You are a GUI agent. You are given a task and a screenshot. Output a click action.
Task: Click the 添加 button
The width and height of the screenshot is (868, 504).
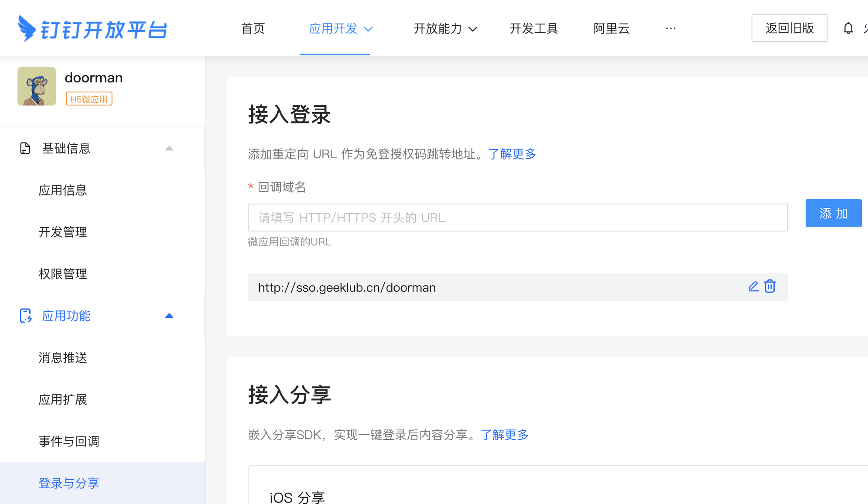pos(833,213)
